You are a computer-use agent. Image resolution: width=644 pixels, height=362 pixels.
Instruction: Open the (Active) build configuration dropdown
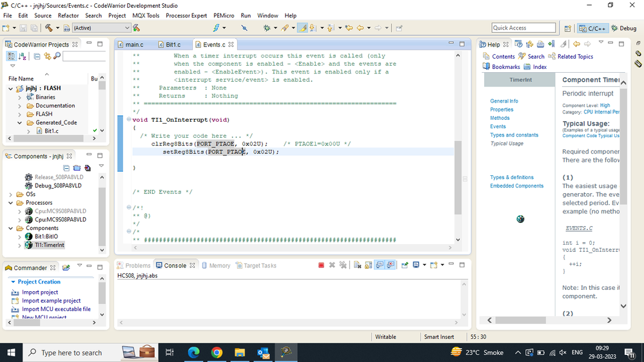(101, 28)
